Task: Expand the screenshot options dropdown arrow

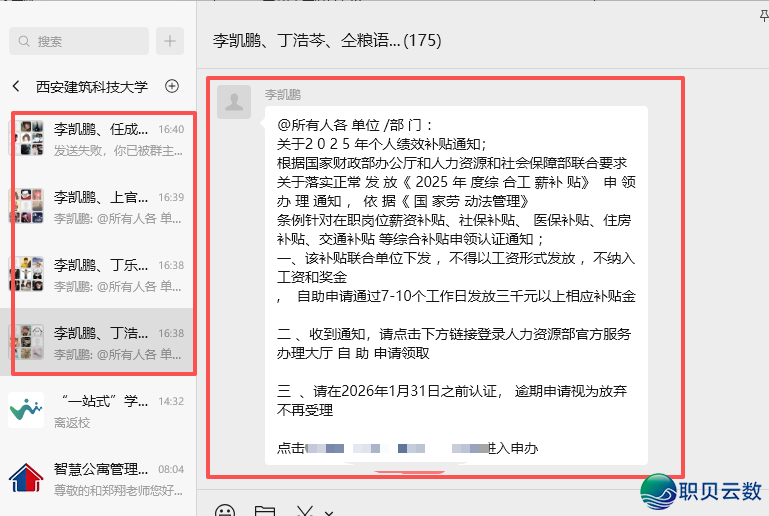Action: pyautogui.click(x=329, y=512)
